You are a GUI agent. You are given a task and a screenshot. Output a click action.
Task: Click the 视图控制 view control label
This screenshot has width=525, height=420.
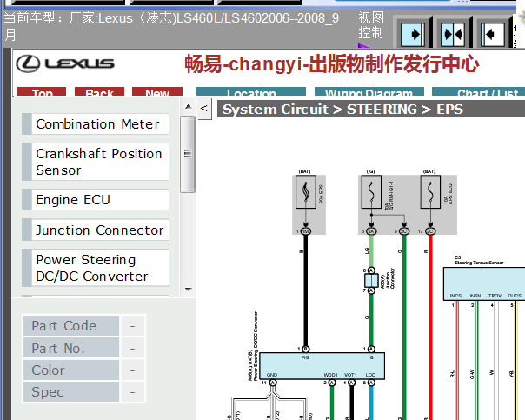371,25
